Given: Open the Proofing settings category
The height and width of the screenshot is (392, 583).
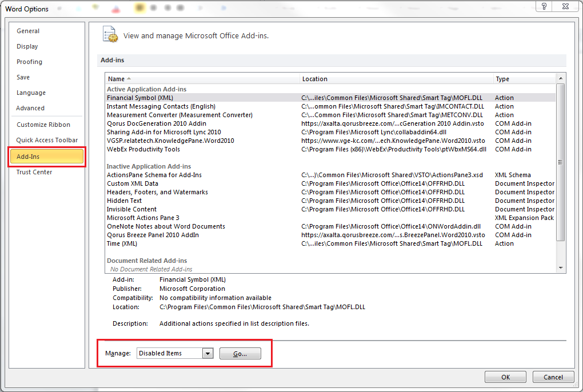Looking at the screenshot, I should click(x=29, y=62).
